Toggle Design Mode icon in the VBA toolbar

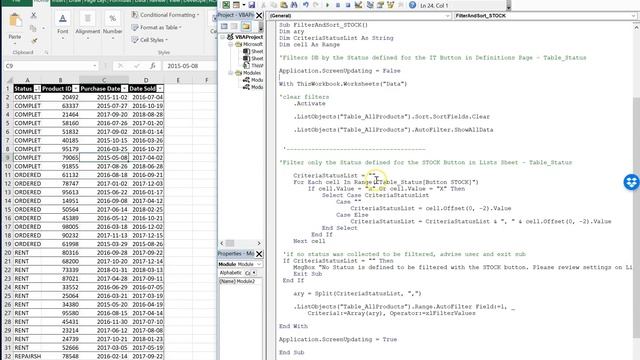(358, 5)
